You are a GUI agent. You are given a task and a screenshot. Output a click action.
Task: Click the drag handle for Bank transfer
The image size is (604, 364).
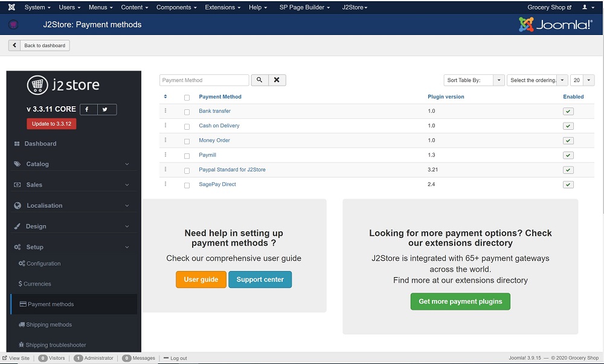pyautogui.click(x=165, y=111)
